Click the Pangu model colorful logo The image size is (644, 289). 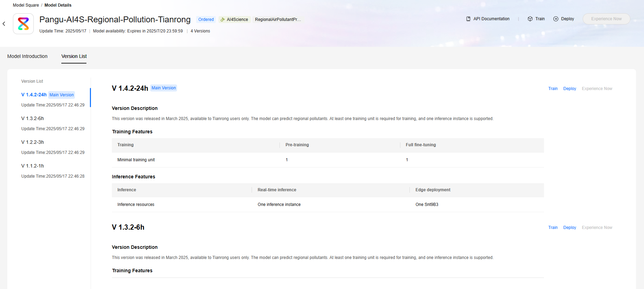(23, 24)
